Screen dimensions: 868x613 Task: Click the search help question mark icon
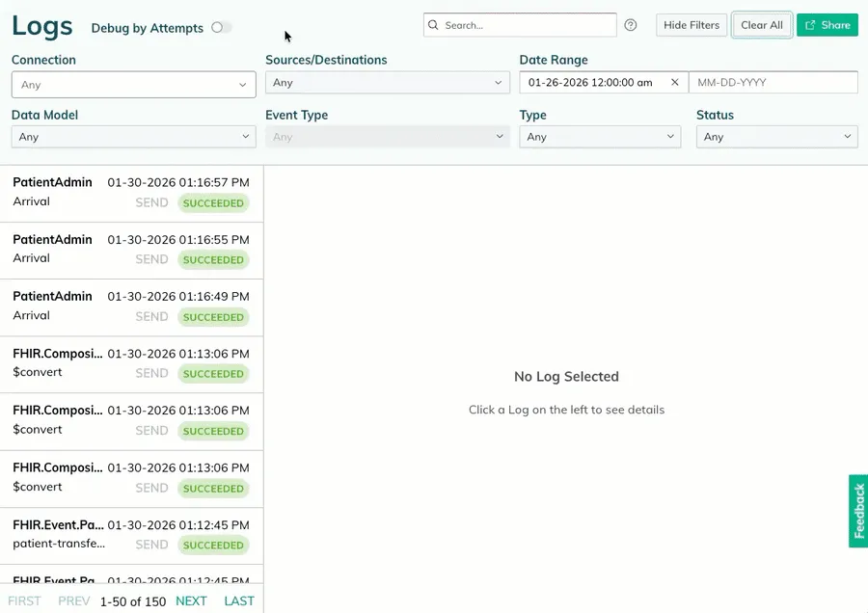pyautogui.click(x=630, y=25)
